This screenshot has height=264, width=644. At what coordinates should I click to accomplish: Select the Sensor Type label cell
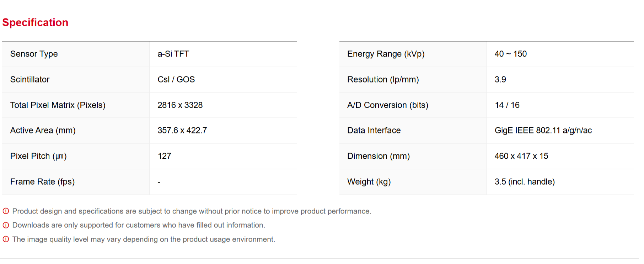tap(34, 54)
